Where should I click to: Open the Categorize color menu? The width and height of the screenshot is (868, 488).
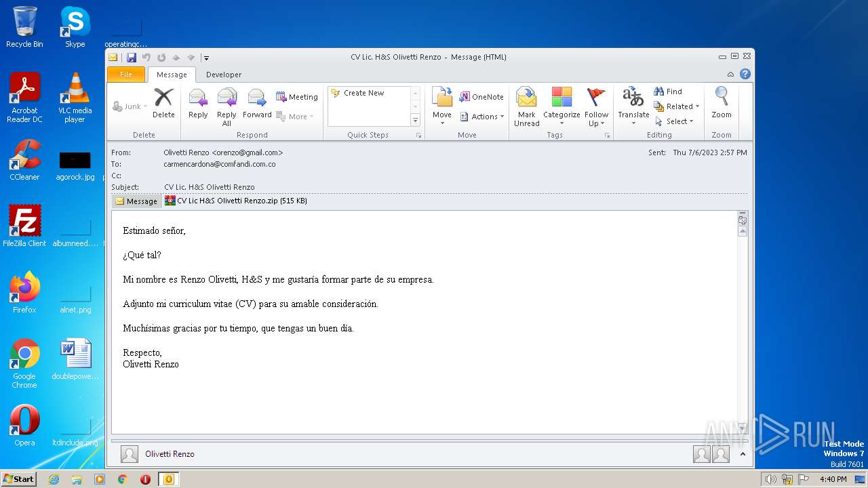(561, 106)
